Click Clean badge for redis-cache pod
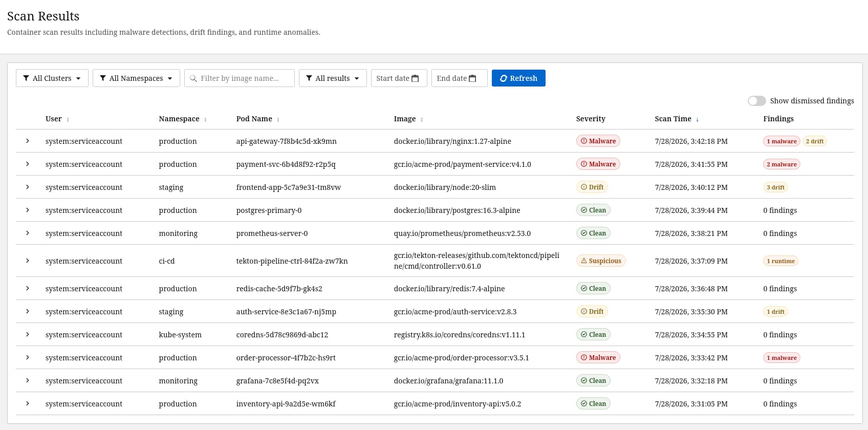 tap(593, 288)
